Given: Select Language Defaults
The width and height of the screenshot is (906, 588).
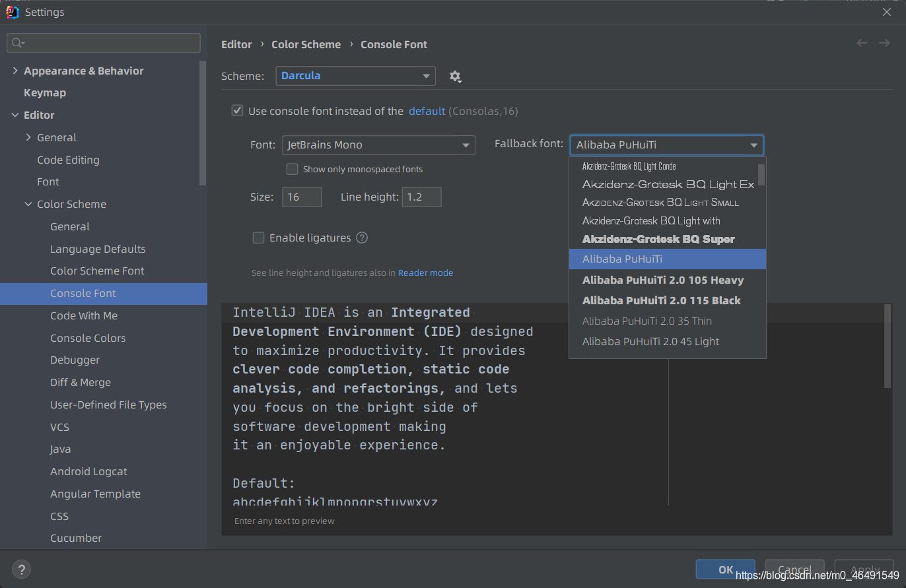Looking at the screenshot, I should (x=98, y=249).
